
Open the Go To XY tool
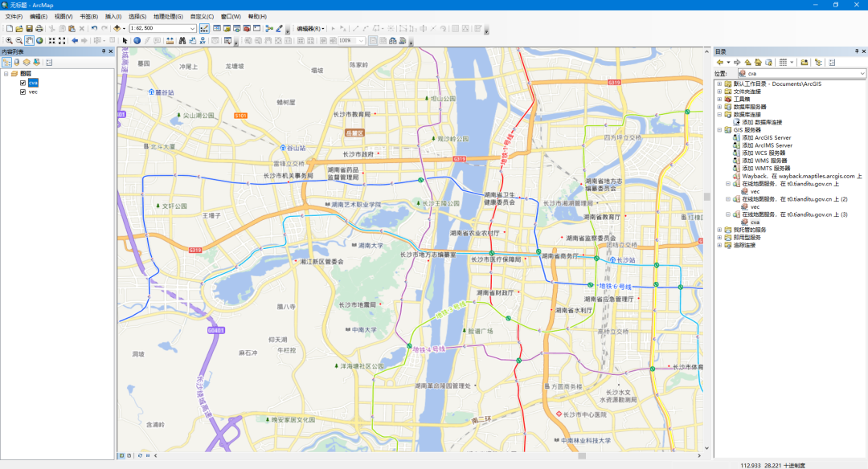(203, 40)
